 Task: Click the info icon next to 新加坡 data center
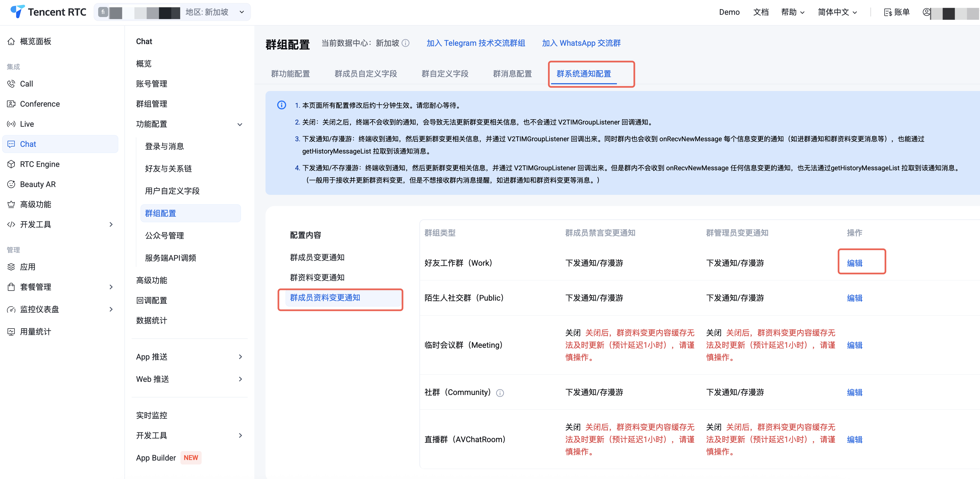[x=405, y=43]
